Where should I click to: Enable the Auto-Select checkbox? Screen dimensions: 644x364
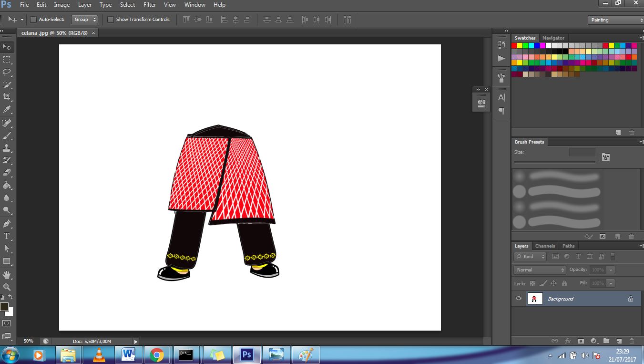click(33, 20)
